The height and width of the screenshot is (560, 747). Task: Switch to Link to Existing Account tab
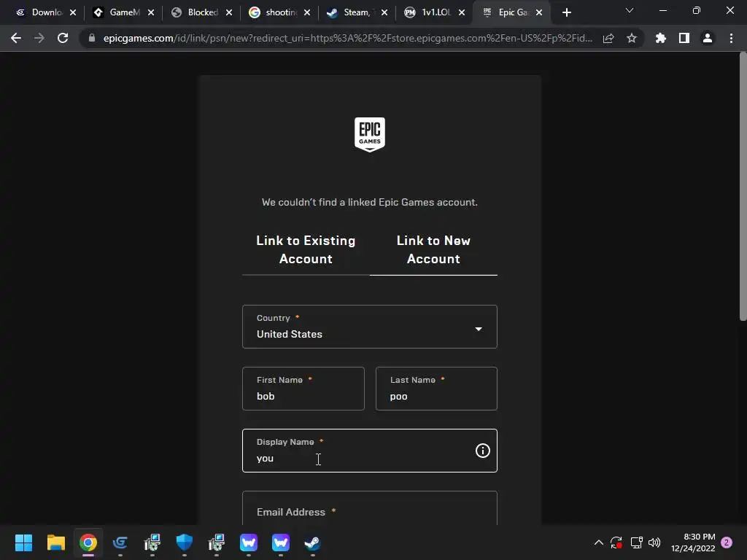coord(306,249)
